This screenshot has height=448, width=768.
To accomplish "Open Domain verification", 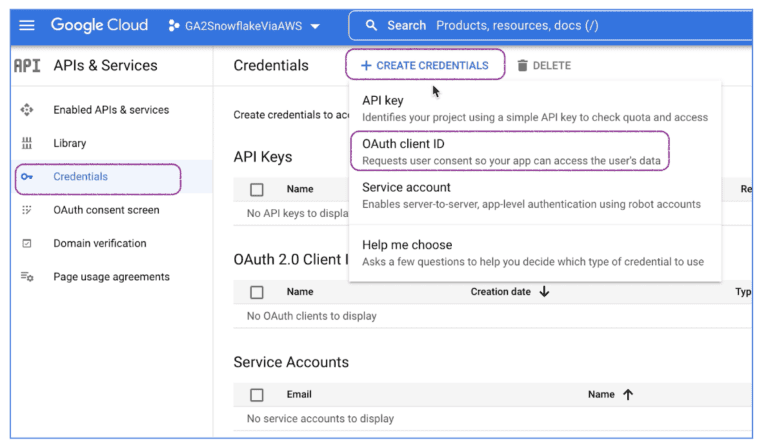I will click(100, 243).
